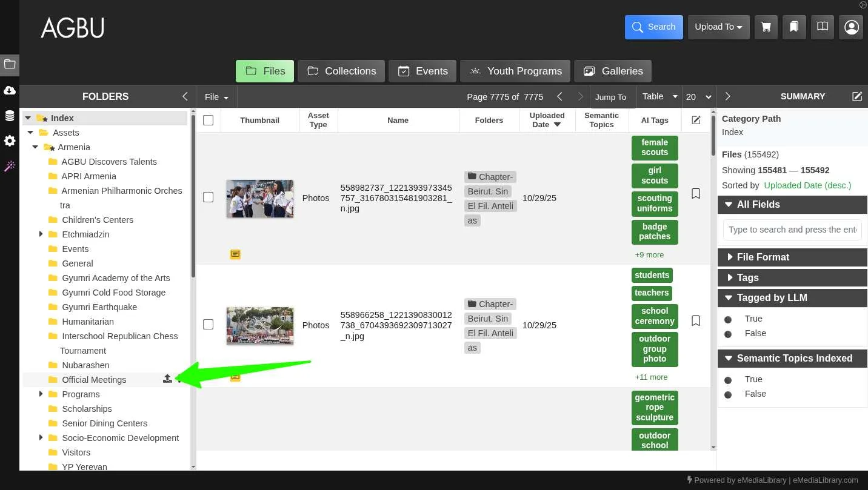Click the open book icon in the header
Viewport: 868px width, 490px height.
point(822,27)
